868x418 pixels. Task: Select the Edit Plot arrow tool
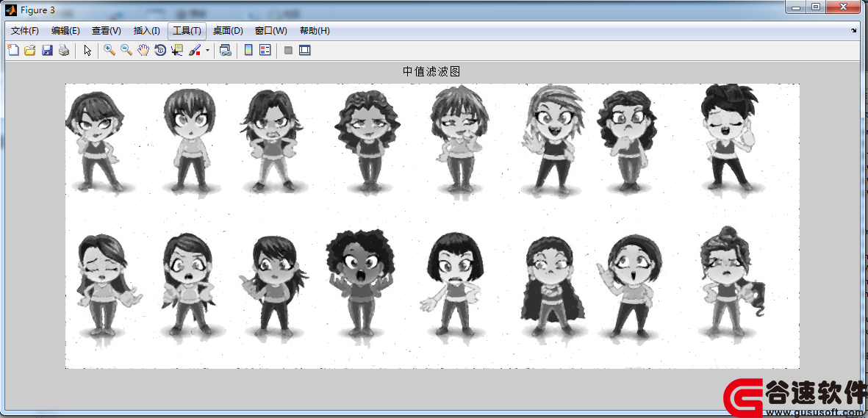[x=87, y=51]
